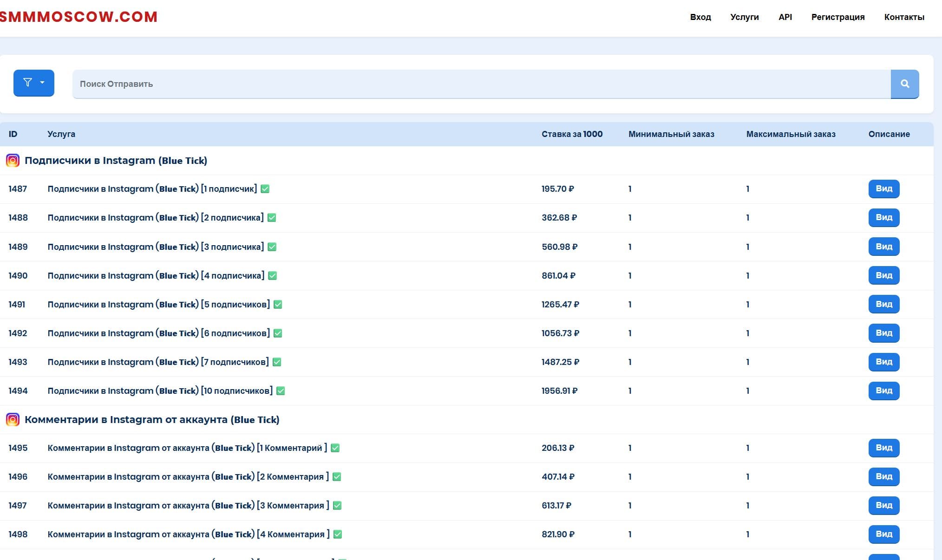Open the API navigation link
942x560 pixels.
[785, 17]
